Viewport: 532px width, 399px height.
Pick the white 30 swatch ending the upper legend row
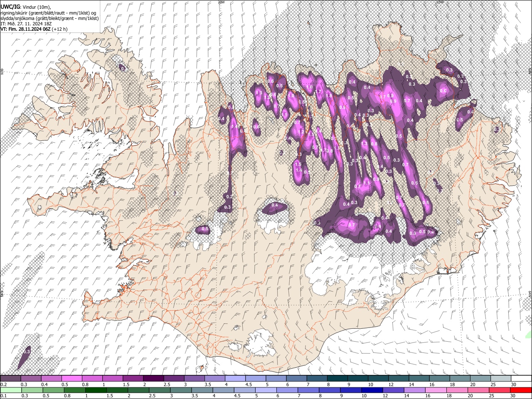pyautogui.click(x=521, y=379)
